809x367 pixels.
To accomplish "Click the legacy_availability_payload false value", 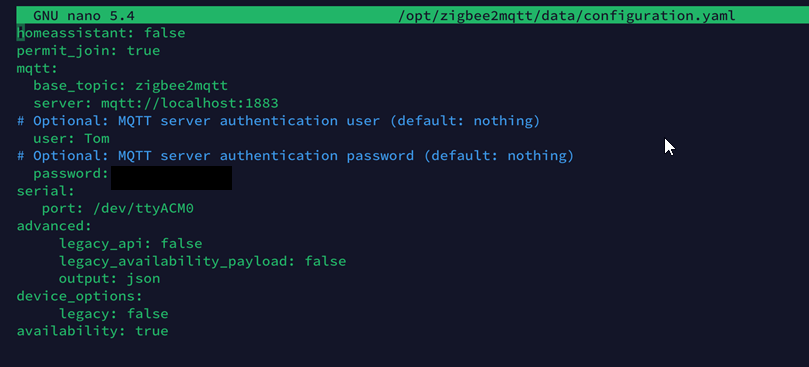I will pos(325,261).
